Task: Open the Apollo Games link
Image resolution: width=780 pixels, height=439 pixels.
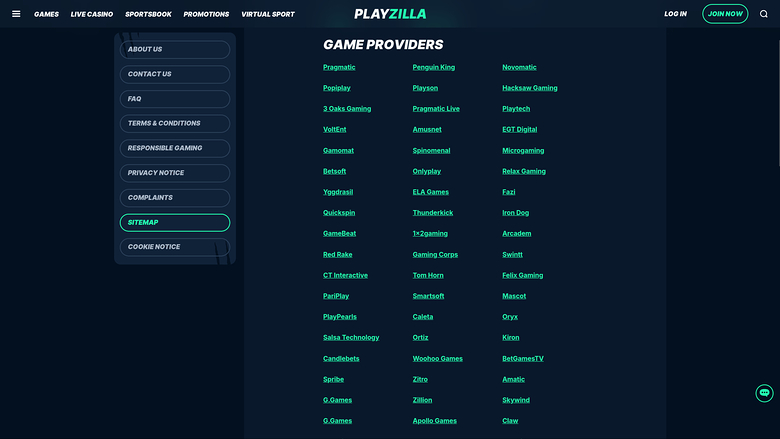Action: click(x=434, y=421)
